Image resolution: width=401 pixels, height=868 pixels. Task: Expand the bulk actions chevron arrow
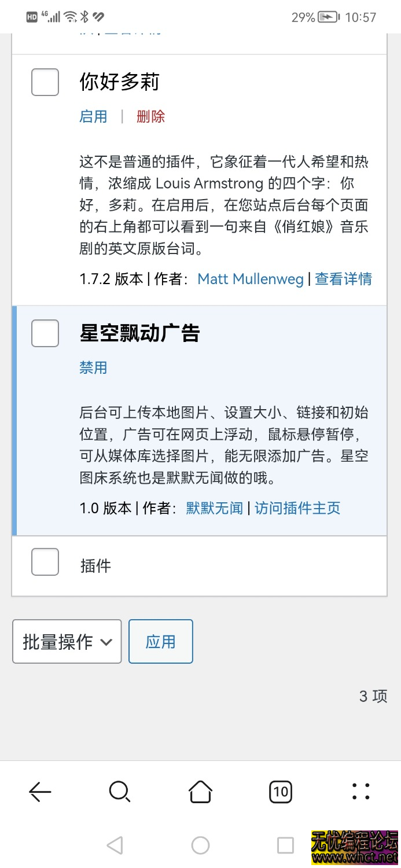[106, 641]
